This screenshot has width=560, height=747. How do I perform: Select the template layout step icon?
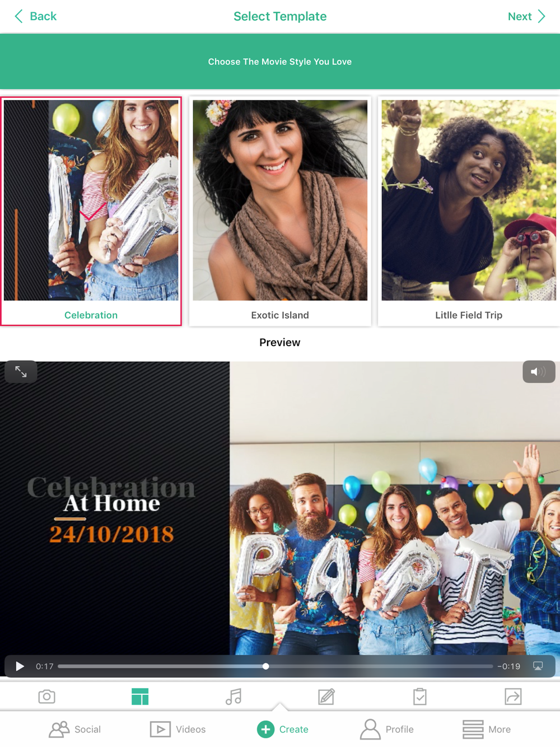(x=140, y=697)
